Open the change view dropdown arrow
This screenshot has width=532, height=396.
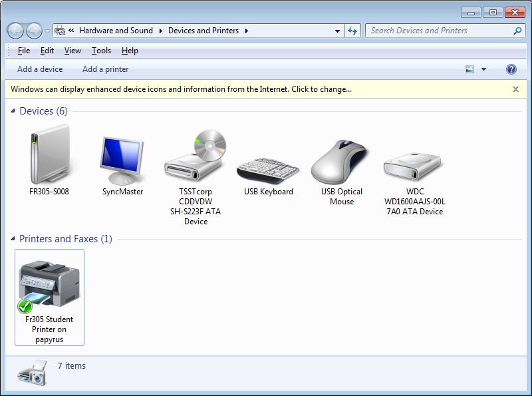tap(483, 69)
